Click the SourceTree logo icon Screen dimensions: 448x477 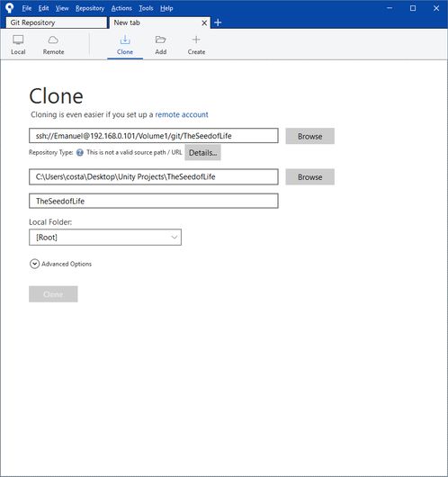[9, 8]
